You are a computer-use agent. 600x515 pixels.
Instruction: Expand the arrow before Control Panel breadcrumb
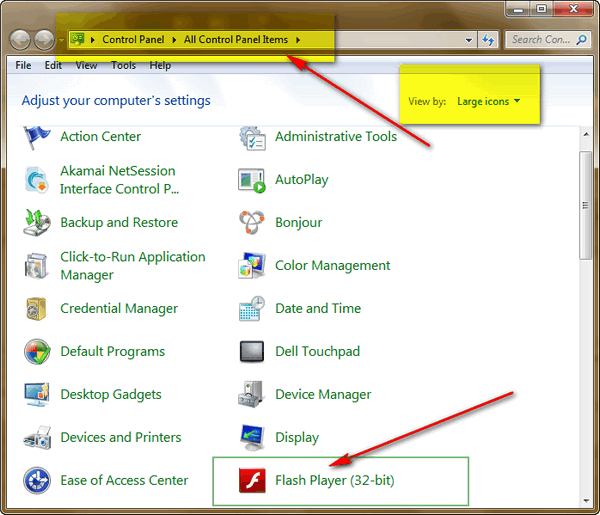pyautogui.click(x=93, y=40)
